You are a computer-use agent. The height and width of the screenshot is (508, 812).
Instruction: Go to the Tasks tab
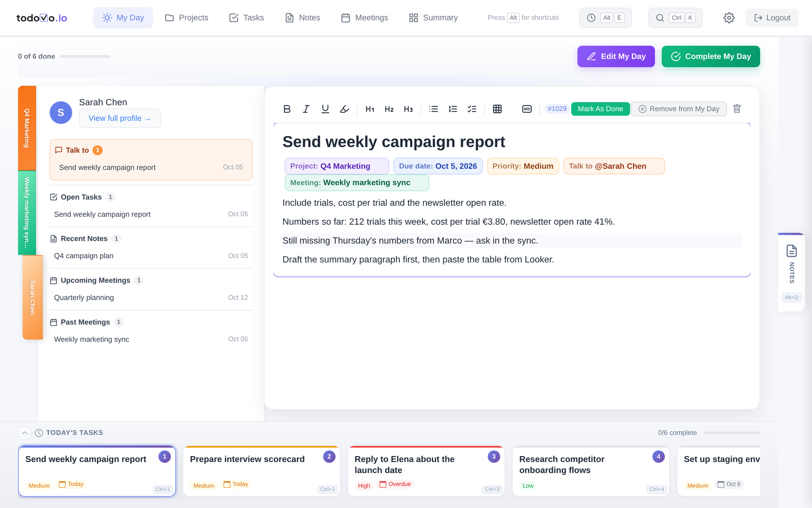point(247,18)
